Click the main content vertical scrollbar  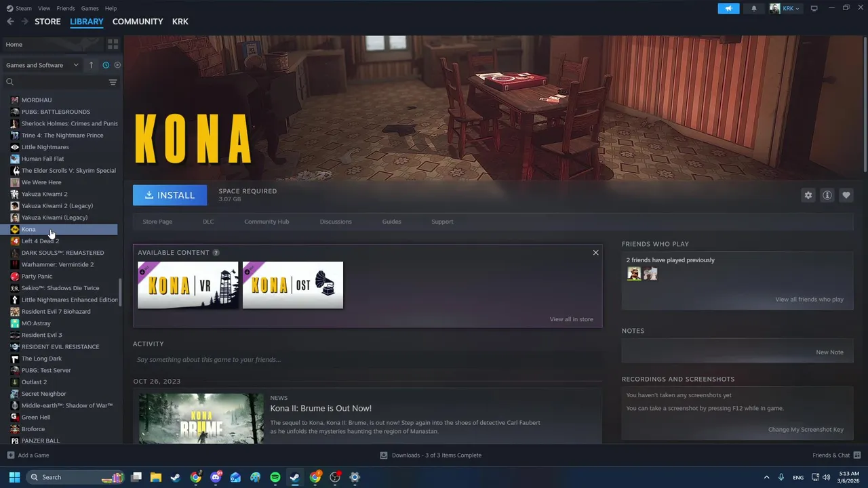point(865,105)
